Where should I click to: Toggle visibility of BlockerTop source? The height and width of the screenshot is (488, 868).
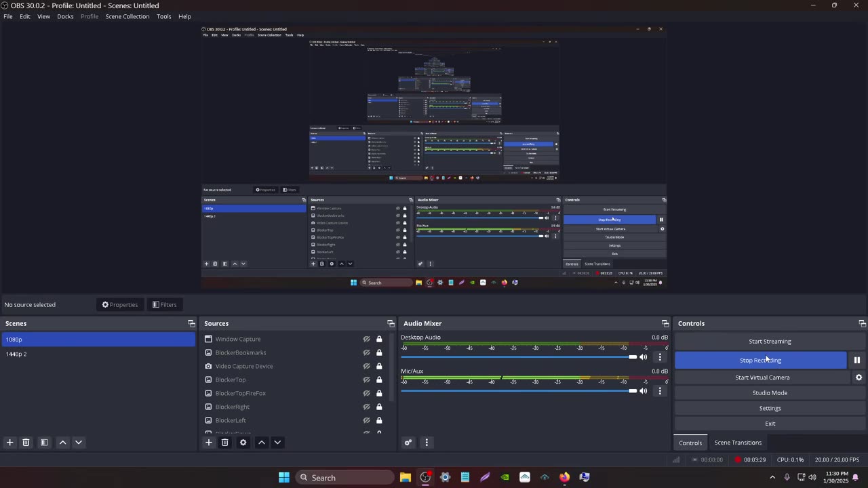[x=367, y=380]
